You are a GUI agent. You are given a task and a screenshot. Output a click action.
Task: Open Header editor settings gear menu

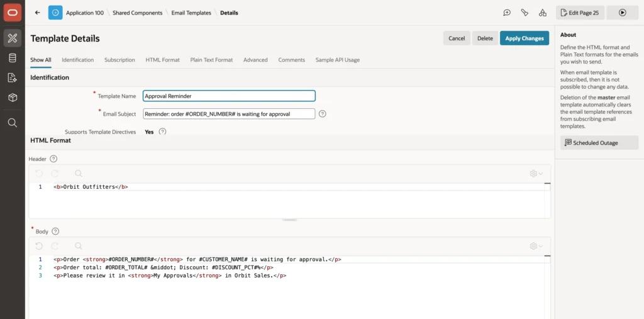pos(536,174)
